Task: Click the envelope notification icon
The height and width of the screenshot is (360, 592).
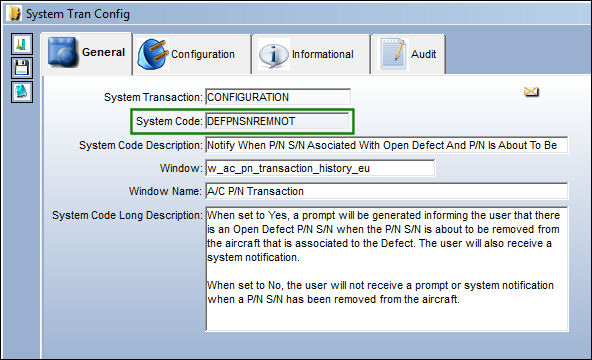Action: pos(531,92)
